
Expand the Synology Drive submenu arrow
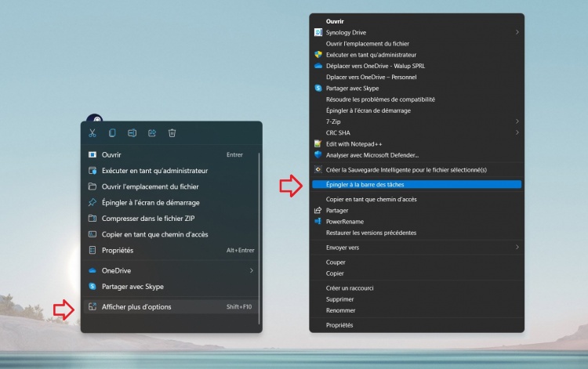517,33
